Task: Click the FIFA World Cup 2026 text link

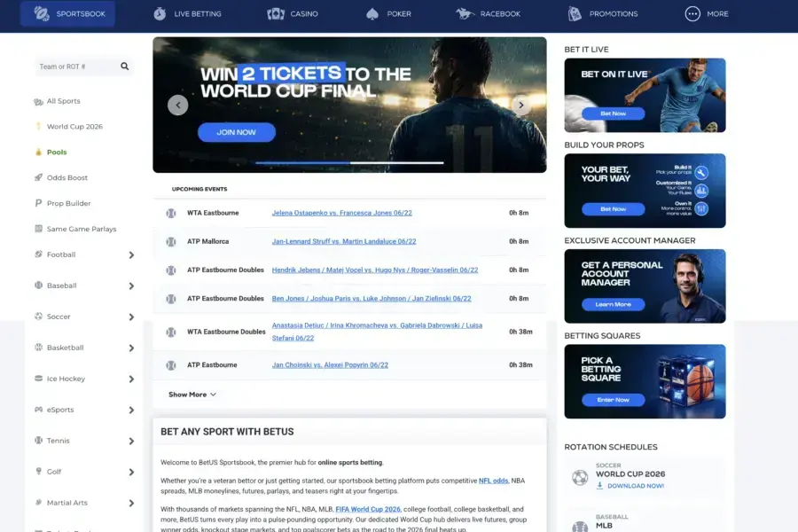Action: (368, 509)
